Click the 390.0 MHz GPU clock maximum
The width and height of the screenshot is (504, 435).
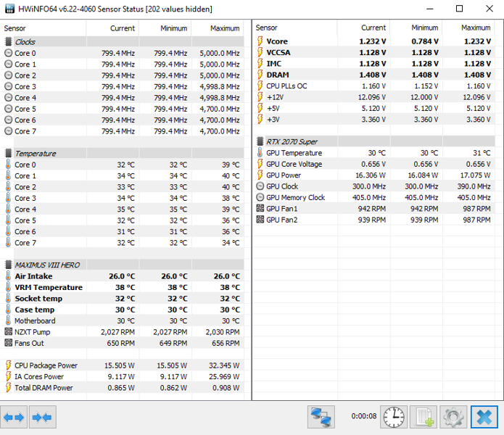[474, 186]
